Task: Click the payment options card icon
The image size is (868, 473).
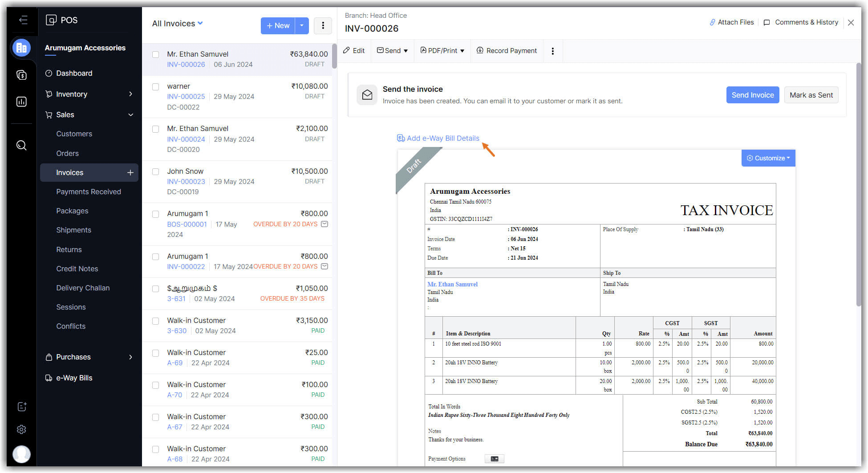Action: pos(494,459)
